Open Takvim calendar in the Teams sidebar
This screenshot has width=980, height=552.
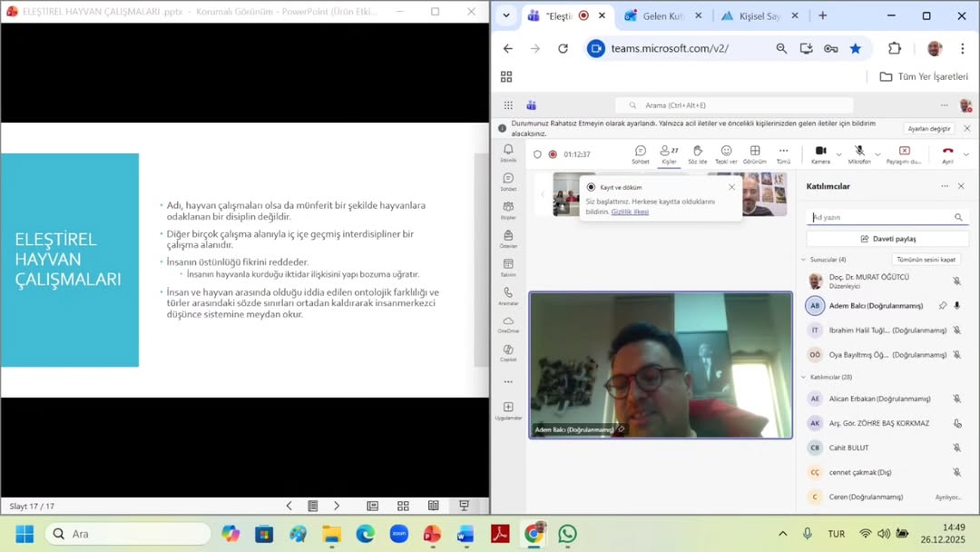pos(508,265)
